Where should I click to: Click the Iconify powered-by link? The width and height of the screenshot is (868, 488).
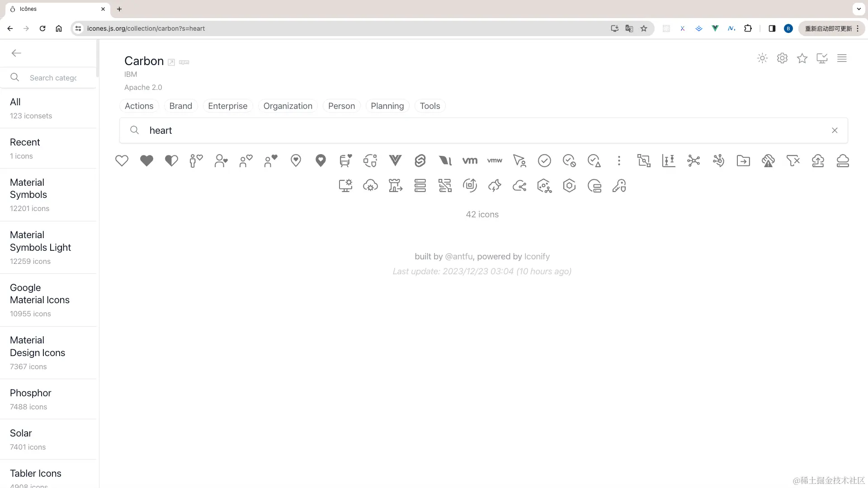537,257
